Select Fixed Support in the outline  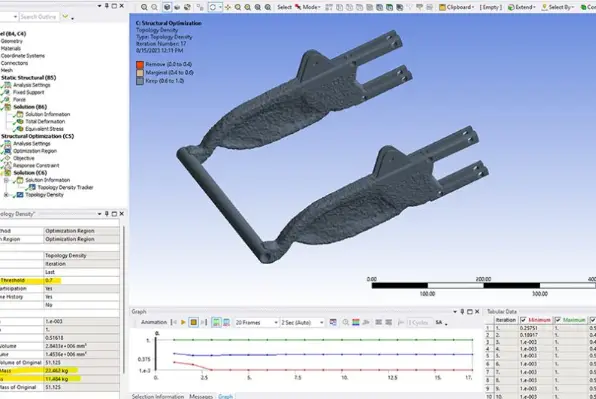click(29, 92)
